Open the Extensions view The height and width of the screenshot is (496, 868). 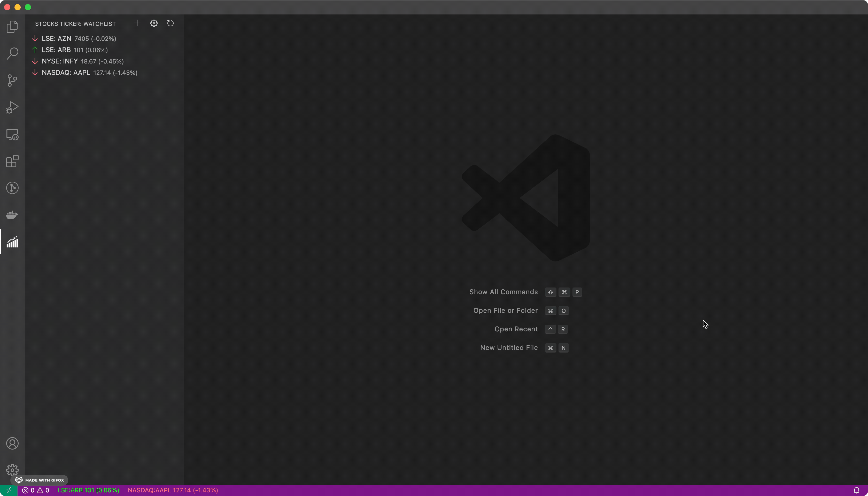click(x=12, y=161)
